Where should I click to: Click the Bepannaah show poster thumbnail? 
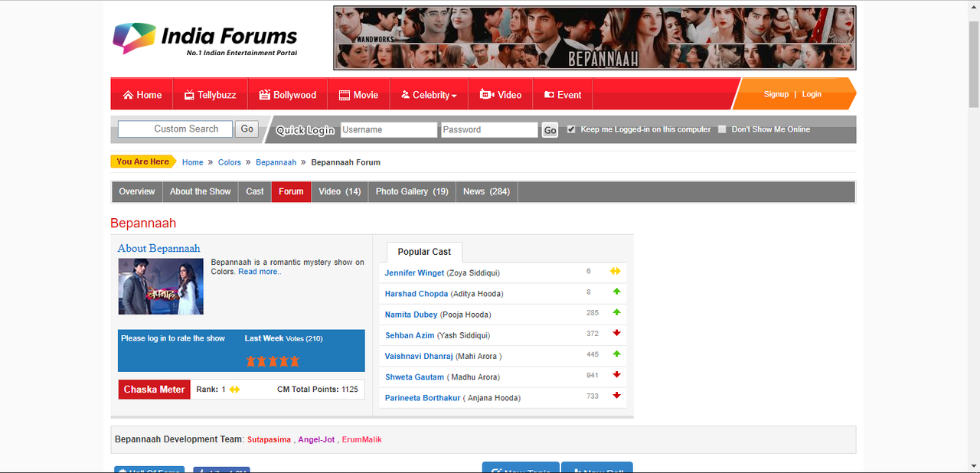tap(161, 286)
